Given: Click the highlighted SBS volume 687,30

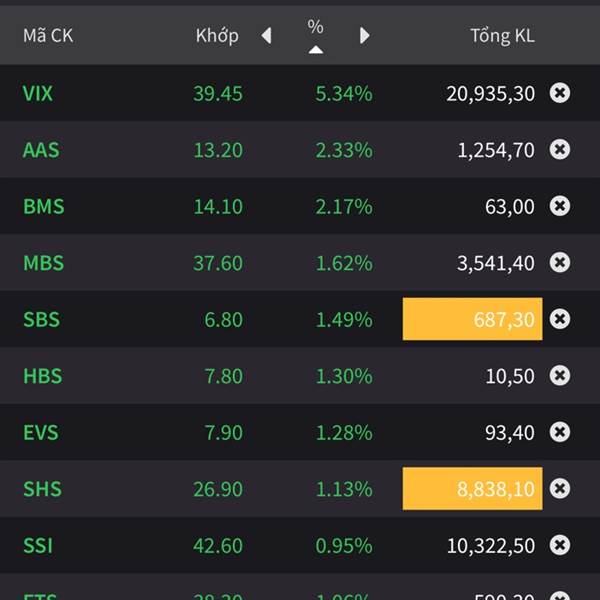Looking at the screenshot, I should coord(472,319).
